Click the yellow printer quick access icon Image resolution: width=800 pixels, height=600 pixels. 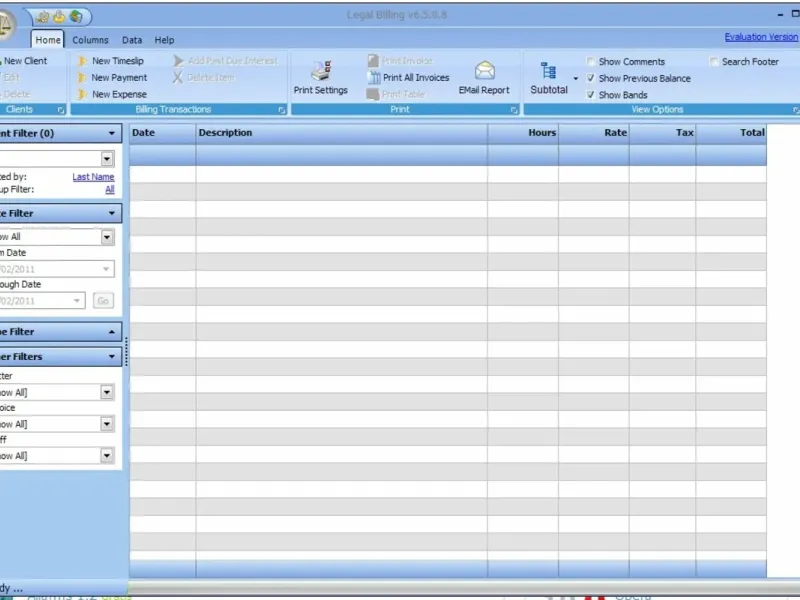coord(59,17)
